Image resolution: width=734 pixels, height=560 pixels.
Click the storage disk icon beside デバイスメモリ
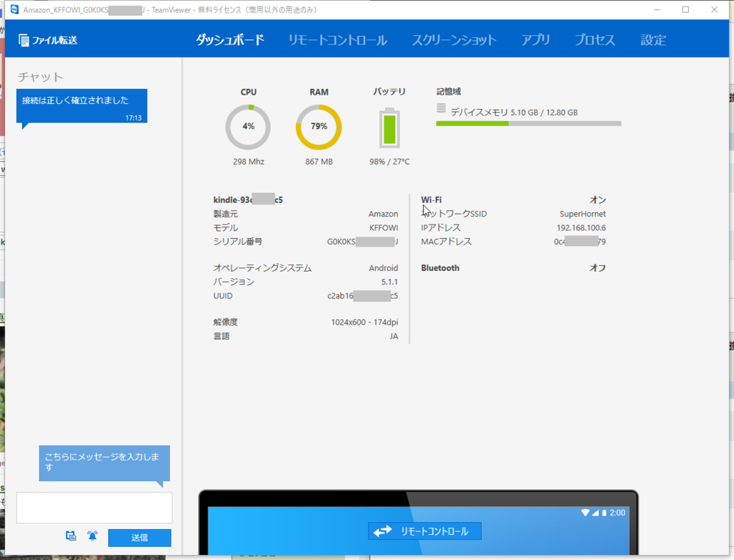pos(441,108)
